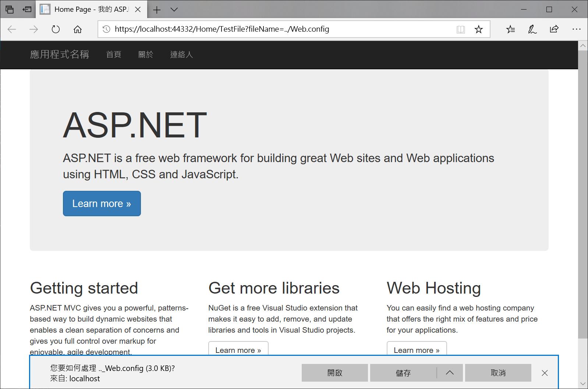Click Learn more under Web Hosting
Viewport: 588px width, 389px height.
click(417, 349)
